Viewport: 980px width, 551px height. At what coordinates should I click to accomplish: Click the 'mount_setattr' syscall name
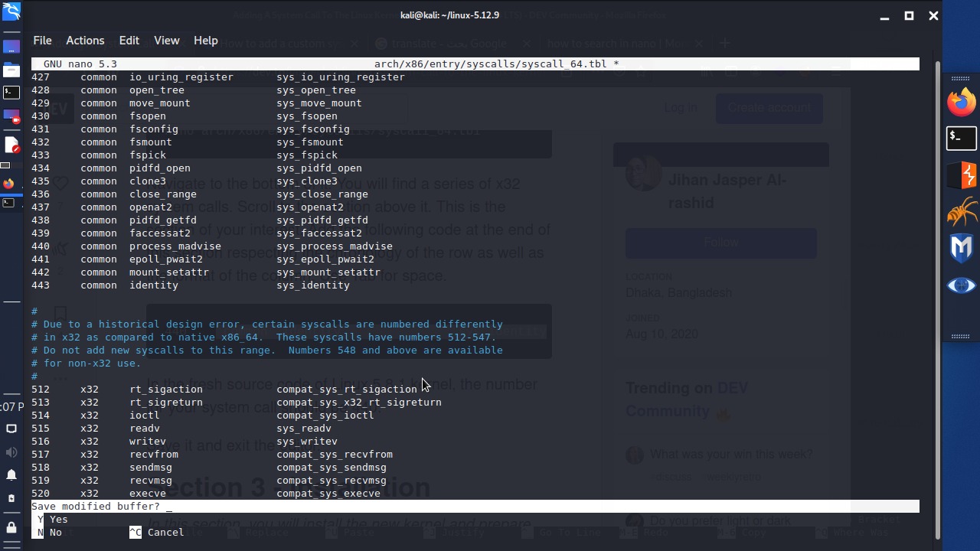169,272
